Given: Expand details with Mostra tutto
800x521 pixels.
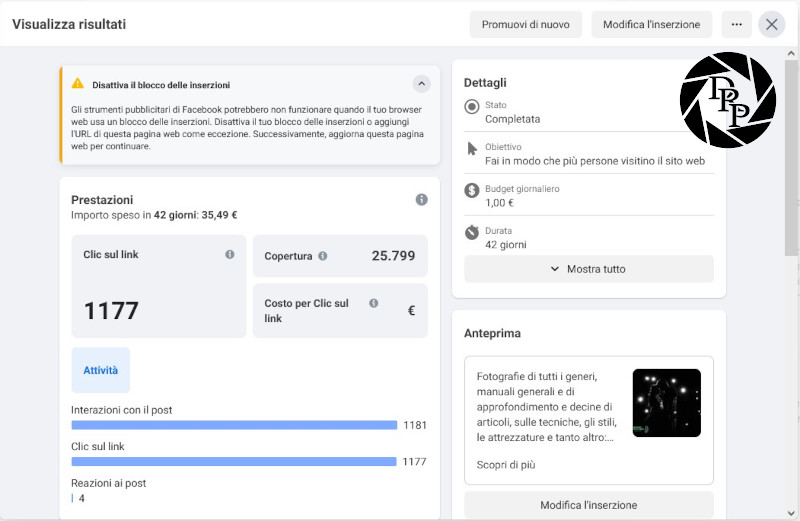Looking at the screenshot, I should (x=589, y=269).
